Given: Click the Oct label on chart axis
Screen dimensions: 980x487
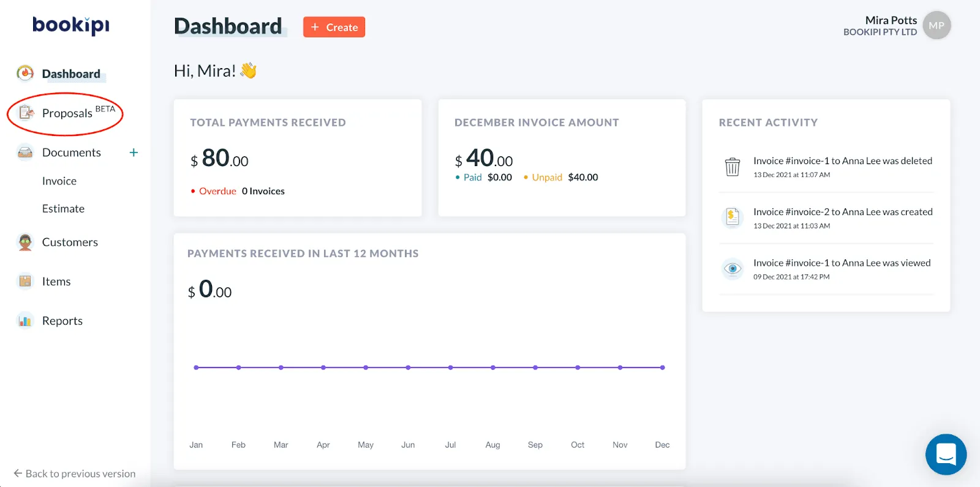Looking at the screenshot, I should pyautogui.click(x=578, y=445).
